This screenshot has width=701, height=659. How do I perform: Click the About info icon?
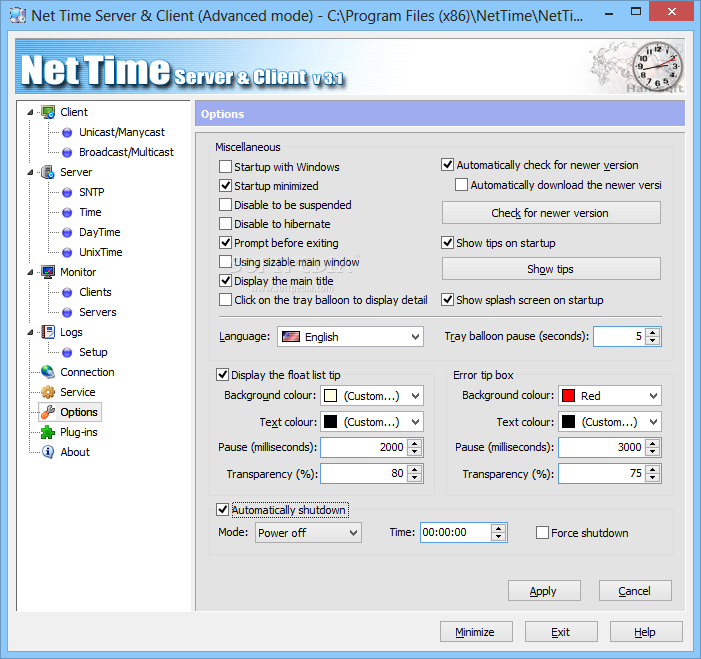[x=48, y=452]
